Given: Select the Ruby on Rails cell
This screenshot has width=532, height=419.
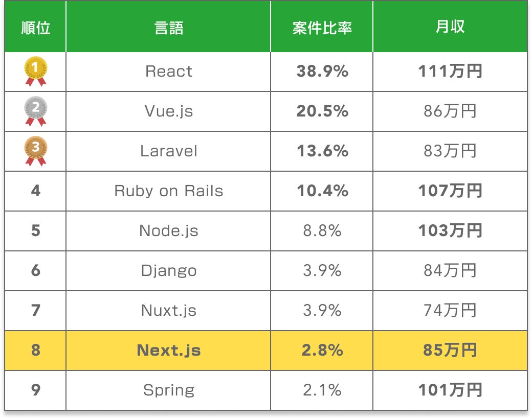Looking at the screenshot, I should pos(169,191).
